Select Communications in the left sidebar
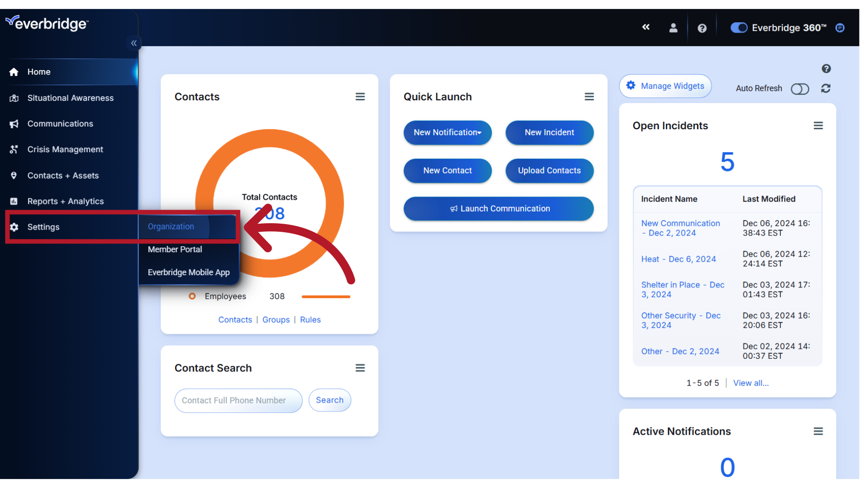The height and width of the screenshot is (488, 868). [x=61, y=123]
